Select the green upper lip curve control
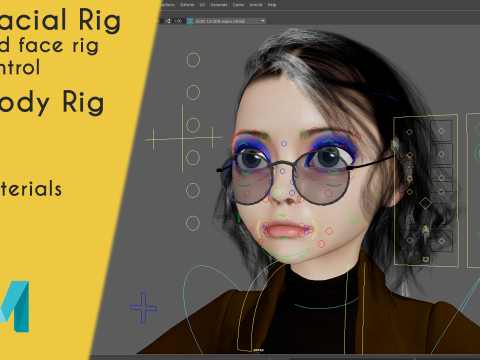 [281, 216]
